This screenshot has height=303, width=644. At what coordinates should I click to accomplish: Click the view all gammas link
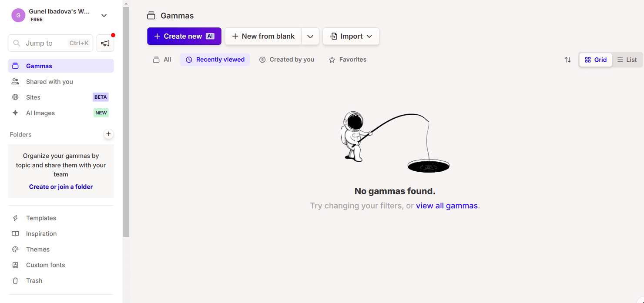pos(446,206)
